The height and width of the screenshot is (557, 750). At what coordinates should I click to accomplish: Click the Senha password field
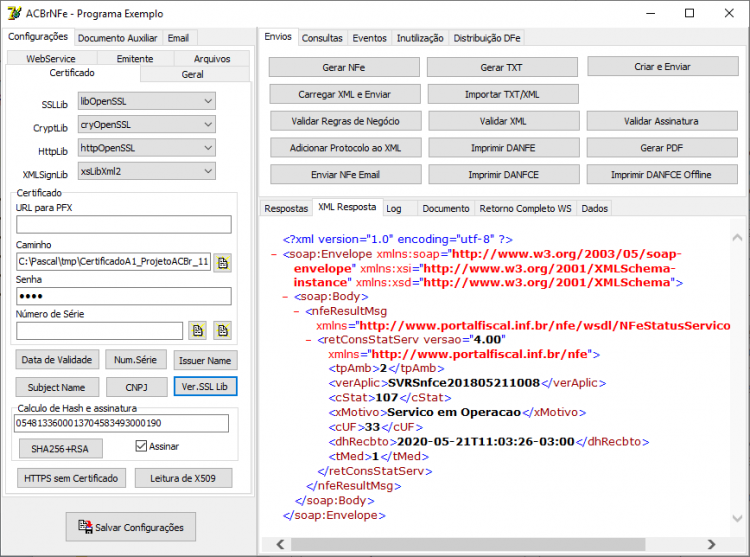click(x=124, y=296)
